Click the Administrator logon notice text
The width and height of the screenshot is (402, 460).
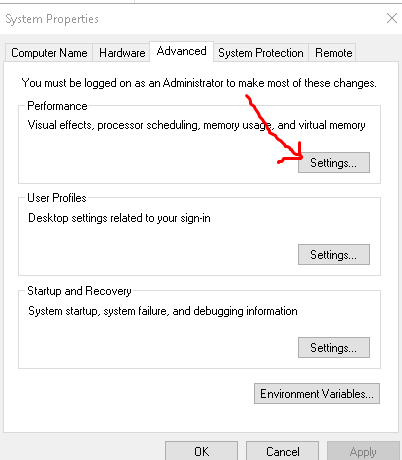click(199, 83)
